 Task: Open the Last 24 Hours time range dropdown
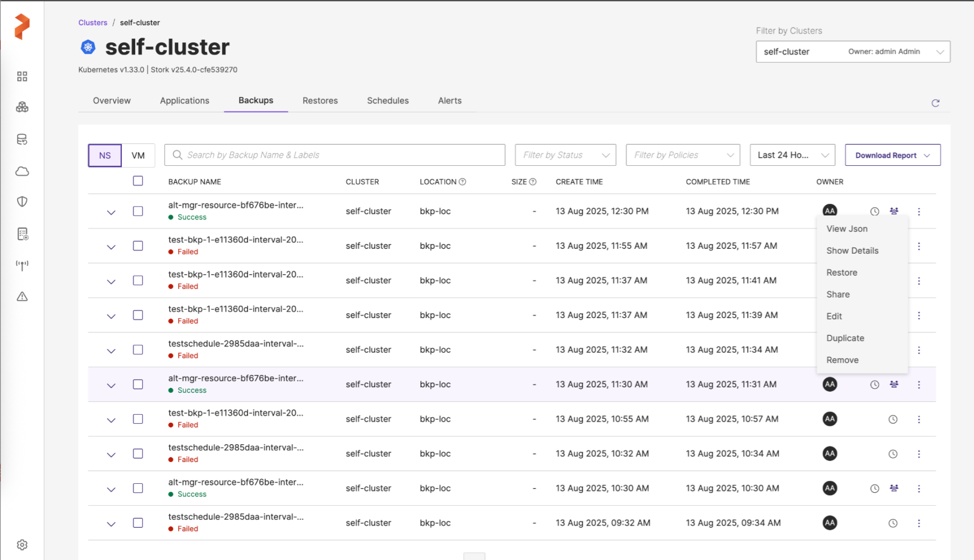tap(792, 155)
